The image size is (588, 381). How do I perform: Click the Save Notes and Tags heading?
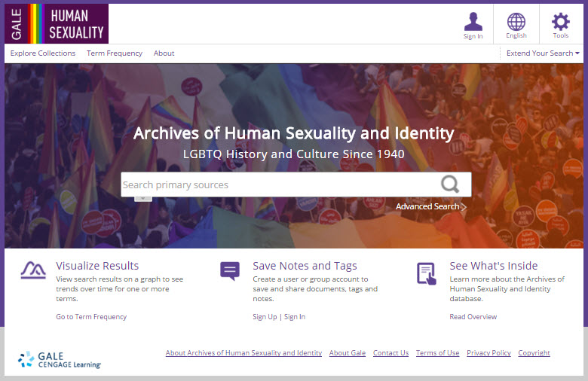305,266
